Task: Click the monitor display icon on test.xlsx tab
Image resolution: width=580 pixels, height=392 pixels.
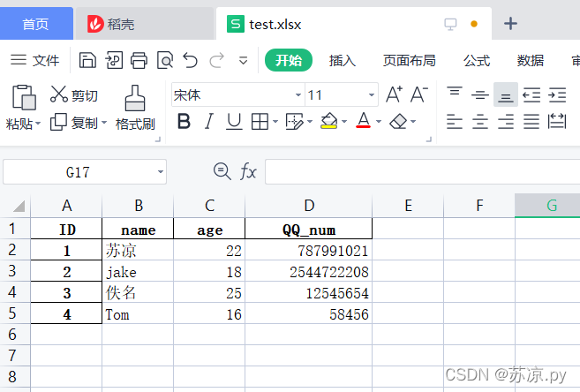Action: [450, 24]
